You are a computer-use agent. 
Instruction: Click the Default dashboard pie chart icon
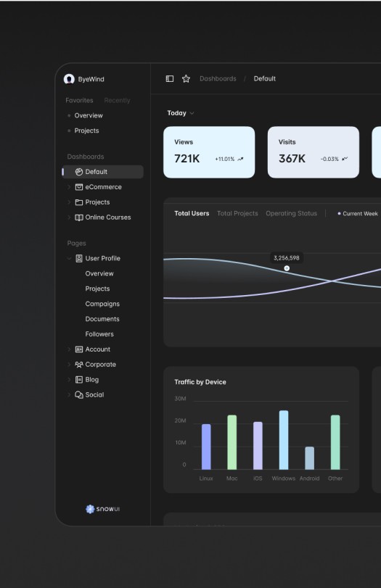point(79,172)
